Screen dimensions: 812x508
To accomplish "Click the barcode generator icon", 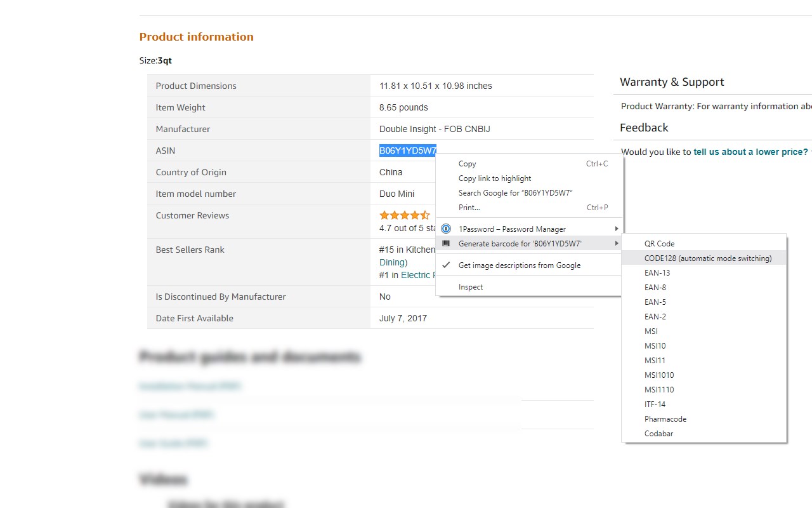I will pos(446,243).
